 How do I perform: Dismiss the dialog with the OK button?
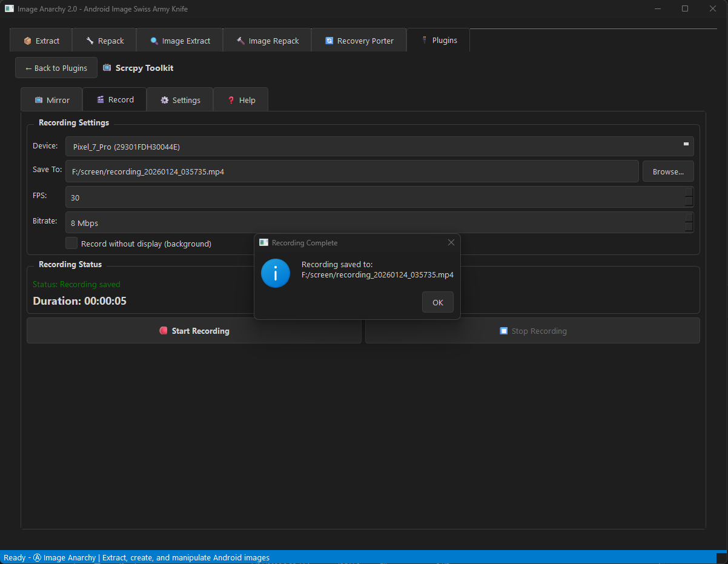(437, 302)
